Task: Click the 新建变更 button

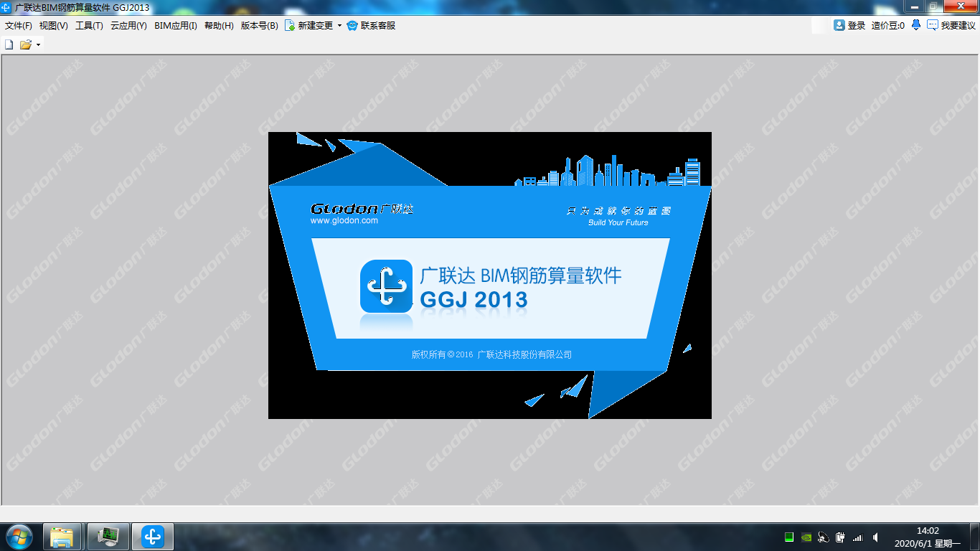Action: point(309,25)
